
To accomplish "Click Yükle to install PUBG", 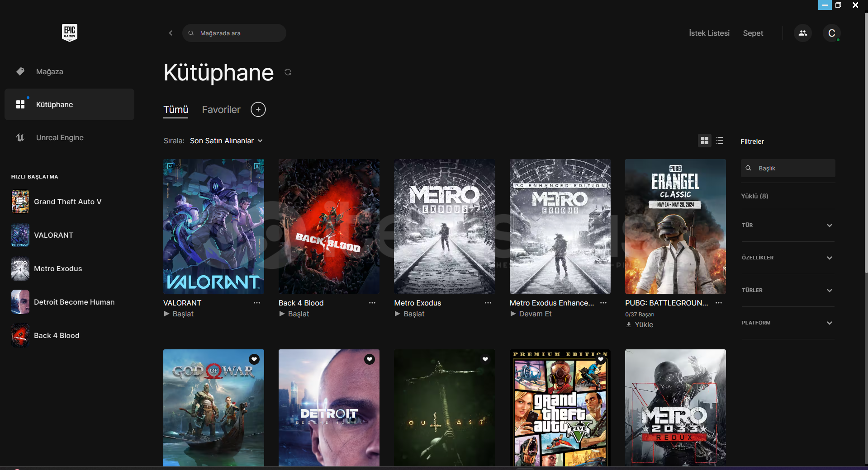I will click(x=640, y=324).
